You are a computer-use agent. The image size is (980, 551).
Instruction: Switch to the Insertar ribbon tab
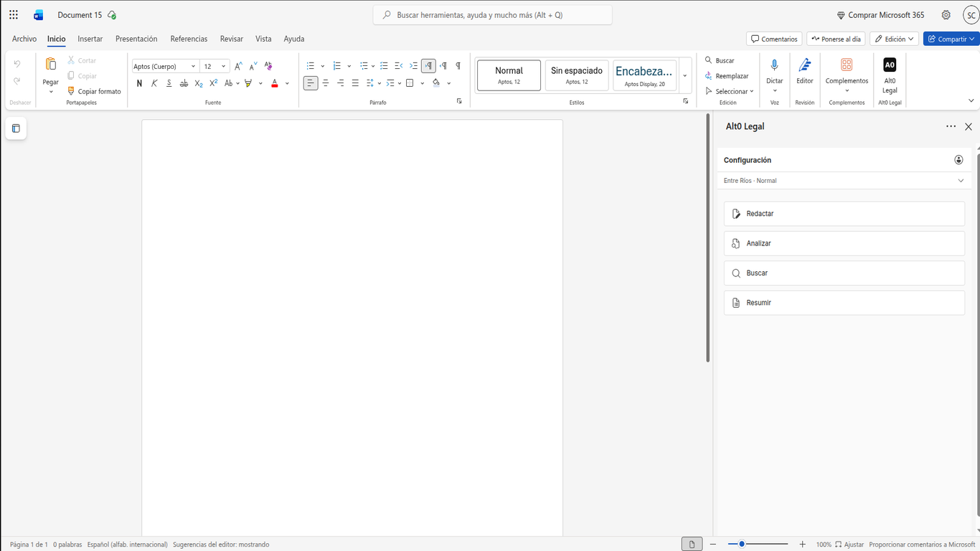click(90, 39)
